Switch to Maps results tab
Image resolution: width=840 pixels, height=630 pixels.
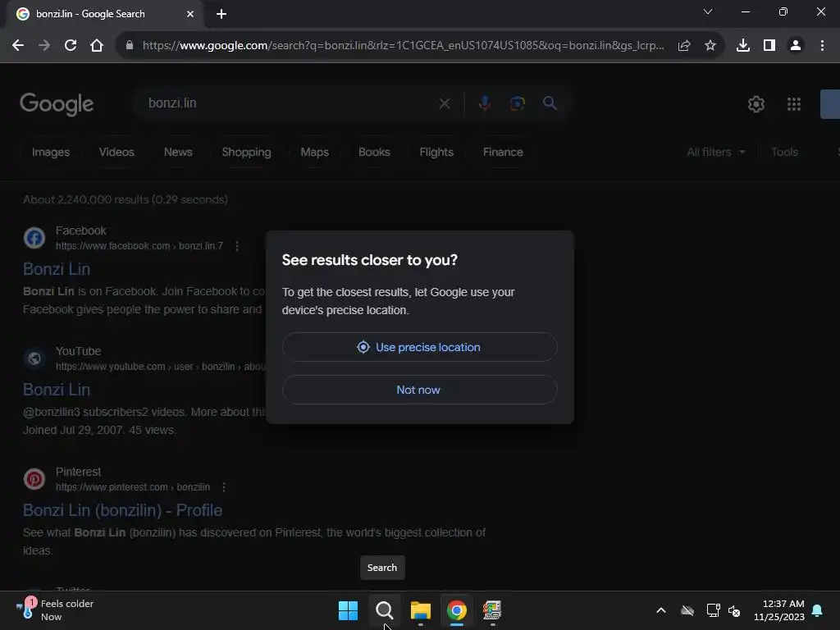pos(314,152)
